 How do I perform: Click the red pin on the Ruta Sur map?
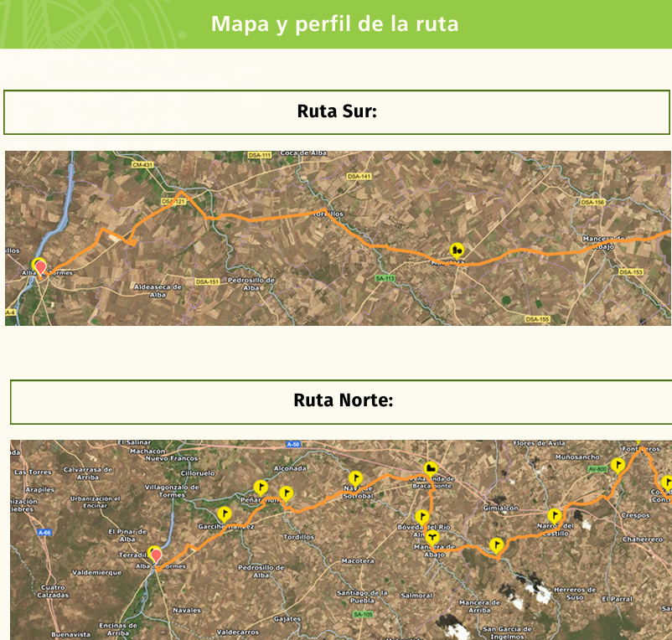tap(39, 267)
